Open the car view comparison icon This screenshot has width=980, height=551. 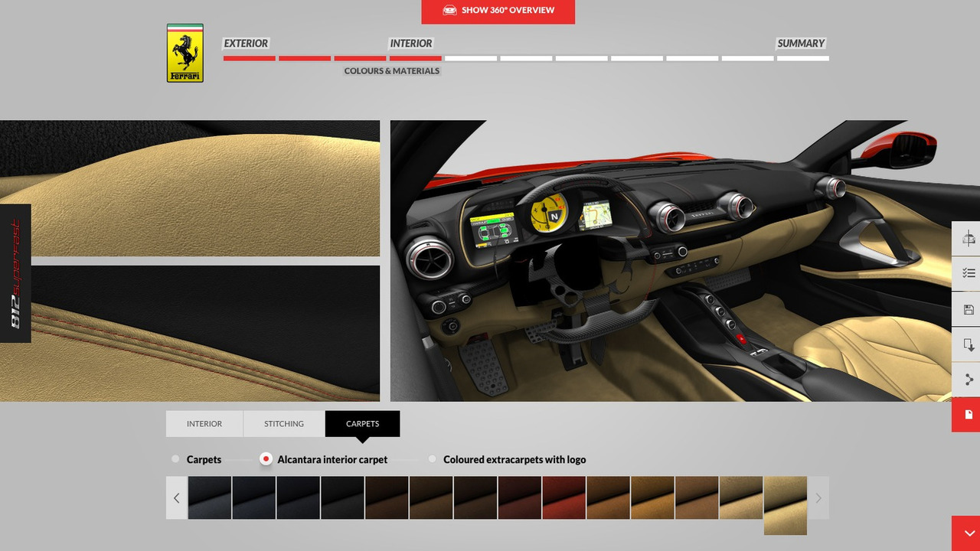click(968, 238)
